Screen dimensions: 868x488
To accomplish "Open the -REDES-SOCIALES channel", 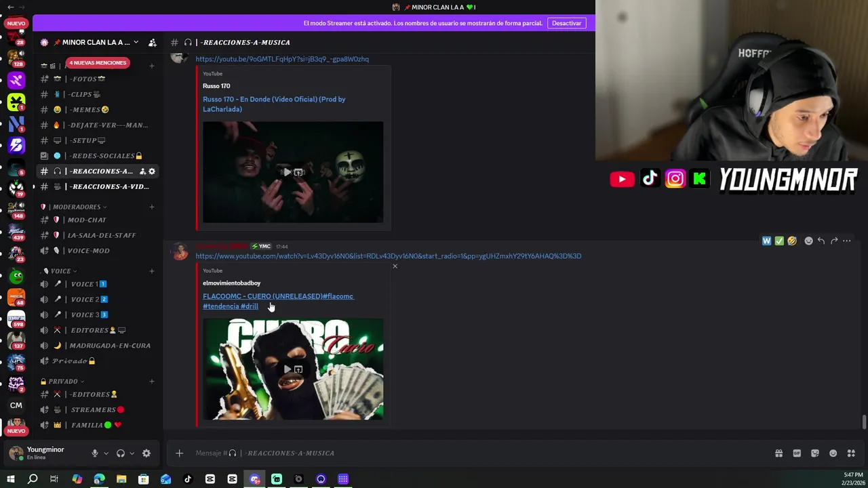I will (97, 156).
